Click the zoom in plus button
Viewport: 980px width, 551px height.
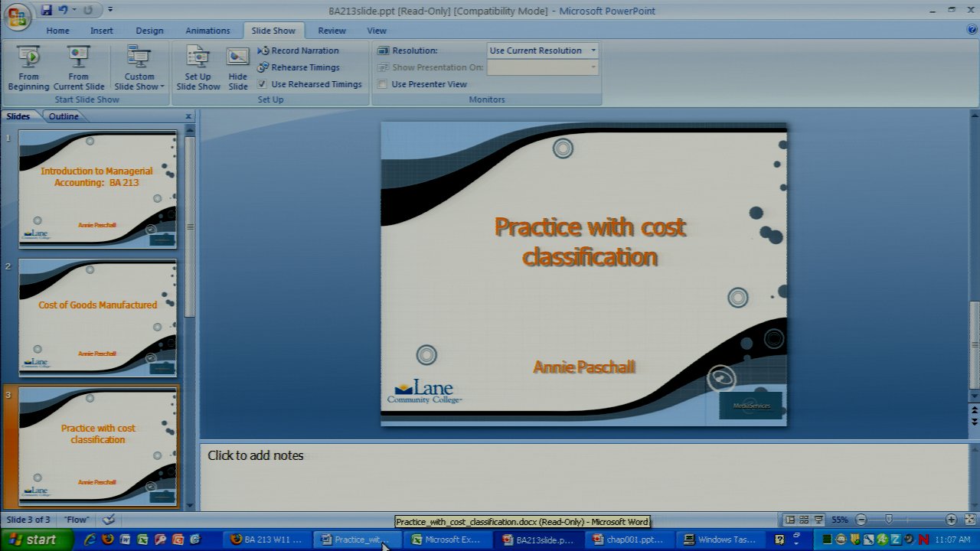(x=951, y=520)
